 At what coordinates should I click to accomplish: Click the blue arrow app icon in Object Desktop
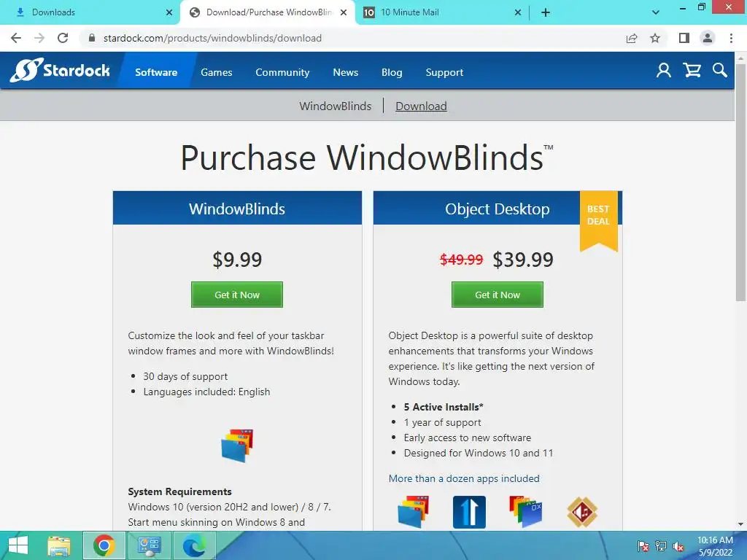click(469, 512)
